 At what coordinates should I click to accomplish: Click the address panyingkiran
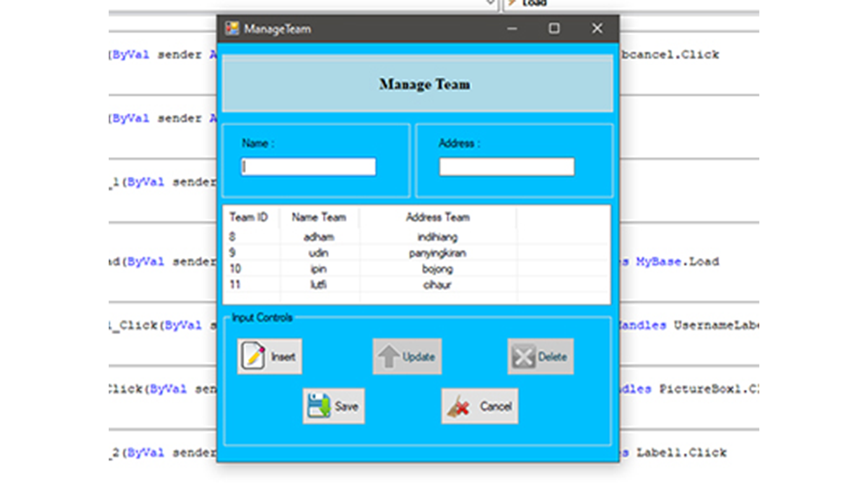click(x=438, y=253)
